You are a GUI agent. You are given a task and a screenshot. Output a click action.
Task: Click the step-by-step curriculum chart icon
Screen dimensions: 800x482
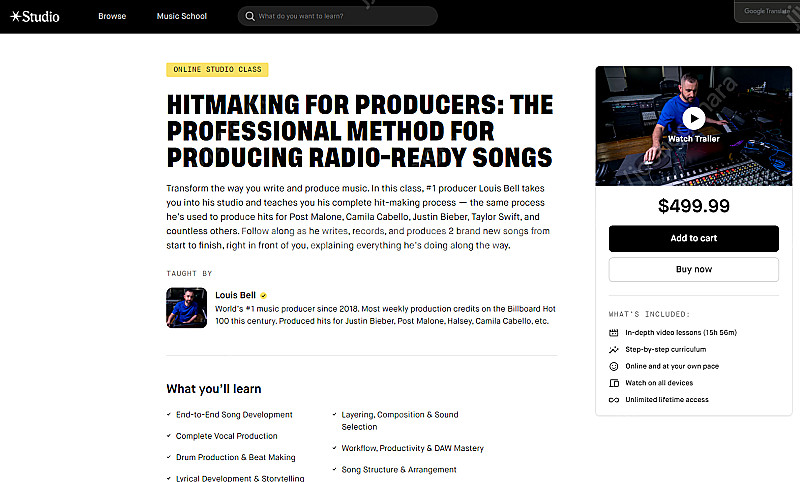coord(614,349)
